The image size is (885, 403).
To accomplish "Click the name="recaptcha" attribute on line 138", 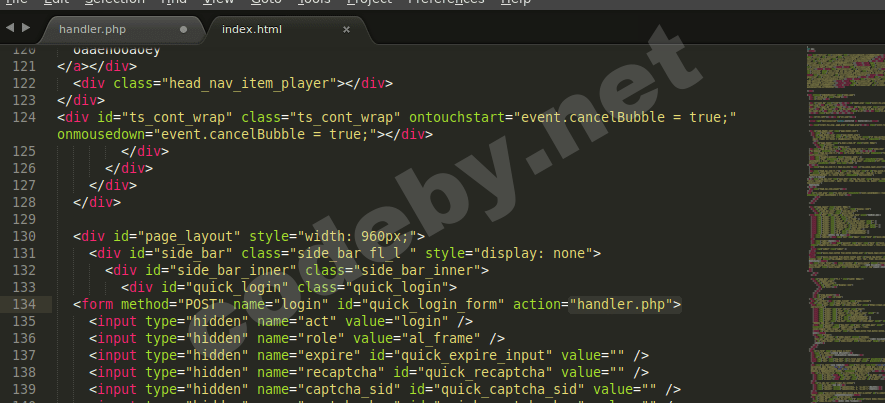I will tap(321, 372).
